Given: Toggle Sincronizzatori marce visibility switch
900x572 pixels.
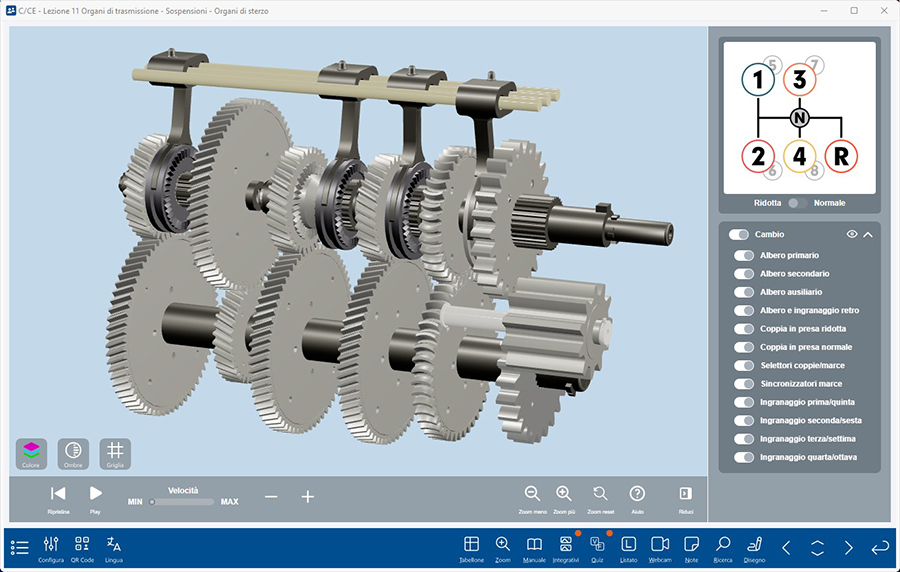Looking at the screenshot, I should click(744, 384).
